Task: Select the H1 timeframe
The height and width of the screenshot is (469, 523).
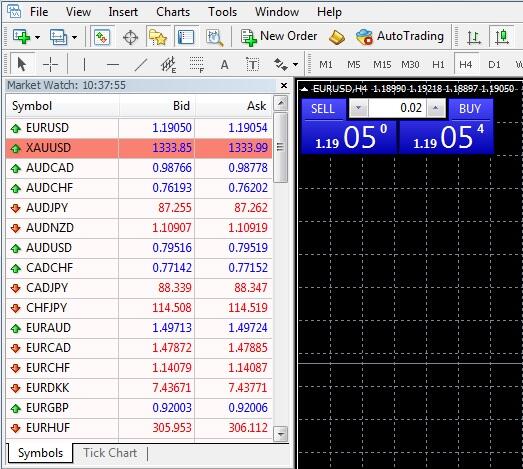Action: pos(438,64)
